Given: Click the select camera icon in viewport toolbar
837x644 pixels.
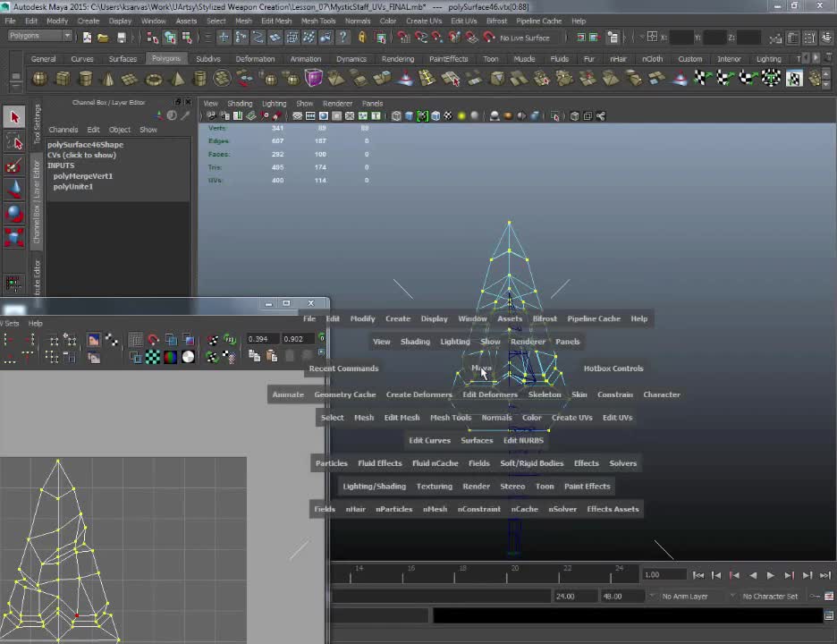Looking at the screenshot, I should point(211,116).
